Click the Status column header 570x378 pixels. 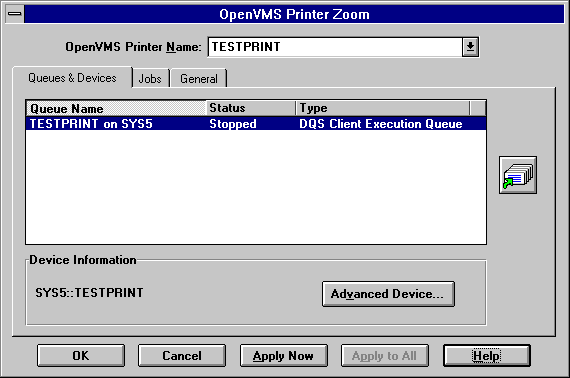click(x=250, y=108)
